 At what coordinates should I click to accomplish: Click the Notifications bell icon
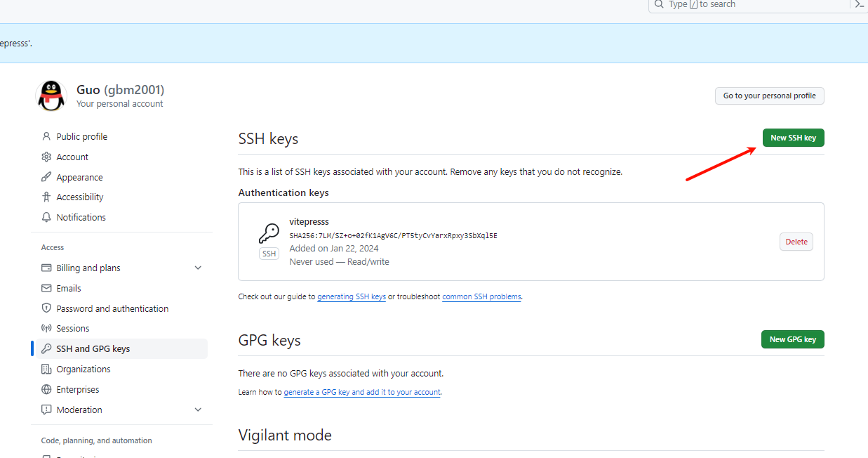(46, 217)
